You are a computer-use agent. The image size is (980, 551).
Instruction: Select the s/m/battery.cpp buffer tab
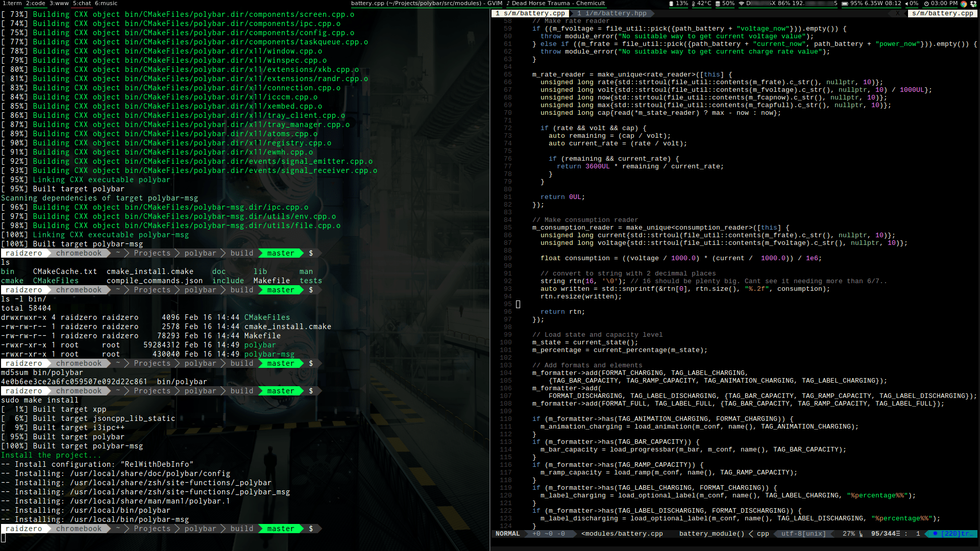[x=531, y=13]
